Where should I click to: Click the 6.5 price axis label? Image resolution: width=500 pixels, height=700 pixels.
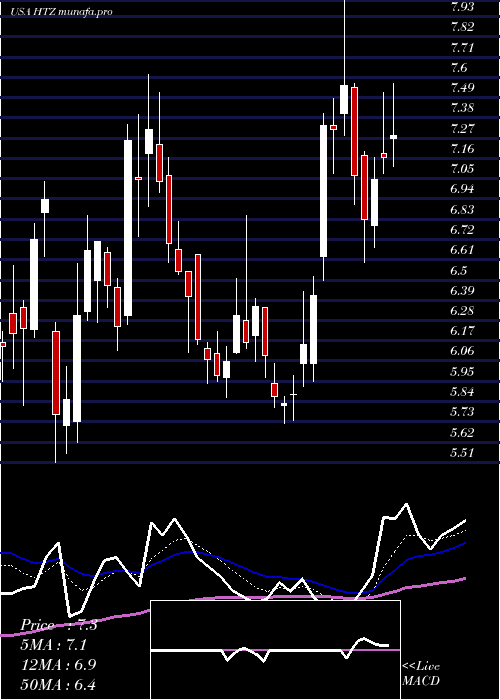tap(459, 271)
